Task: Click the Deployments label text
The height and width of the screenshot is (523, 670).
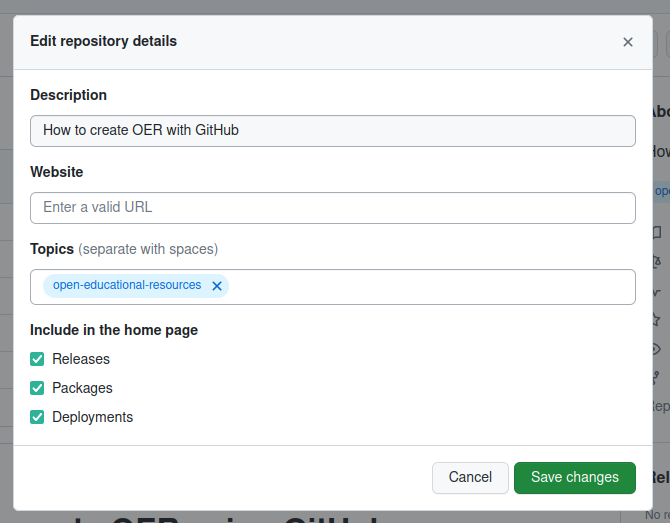Action: (x=92, y=417)
